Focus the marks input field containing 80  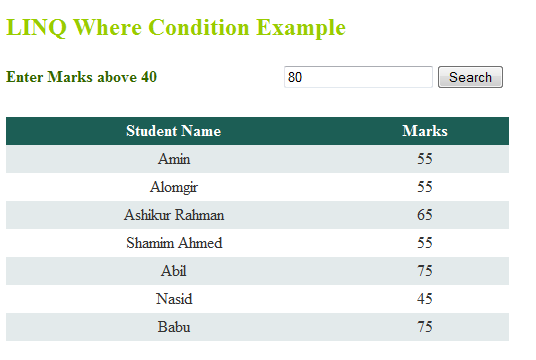click(358, 77)
